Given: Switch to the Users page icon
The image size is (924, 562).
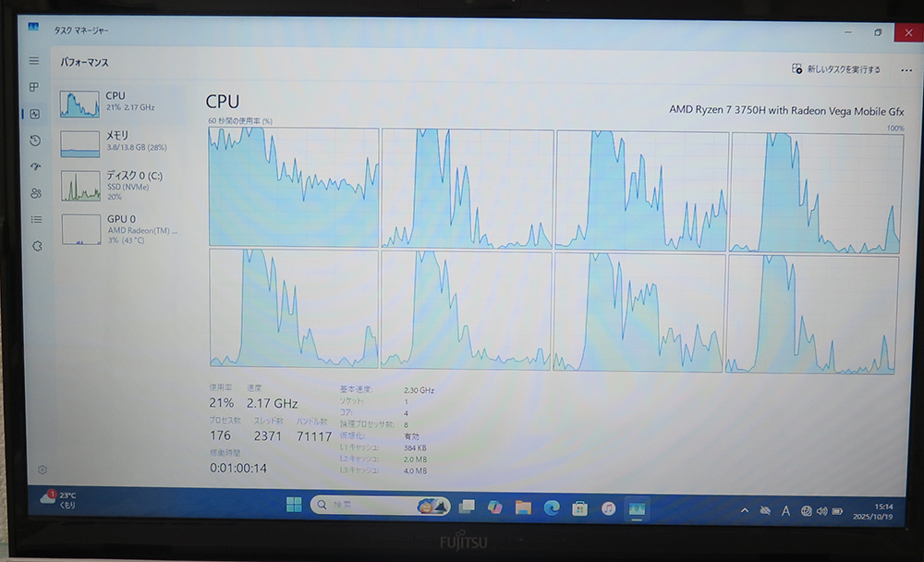Looking at the screenshot, I should (36, 193).
